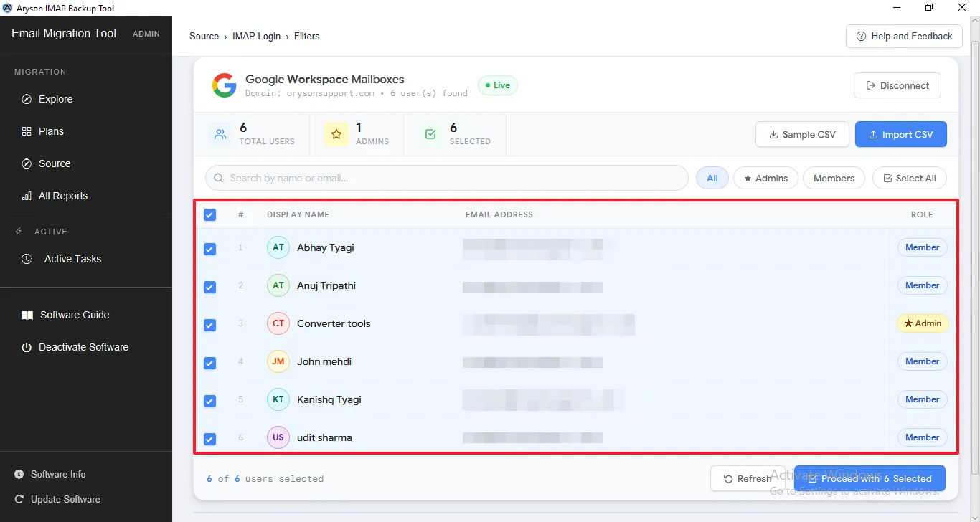Screen dimensions: 980x522
Task: Click the Active Tasks clock icon
Action: pos(27,259)
